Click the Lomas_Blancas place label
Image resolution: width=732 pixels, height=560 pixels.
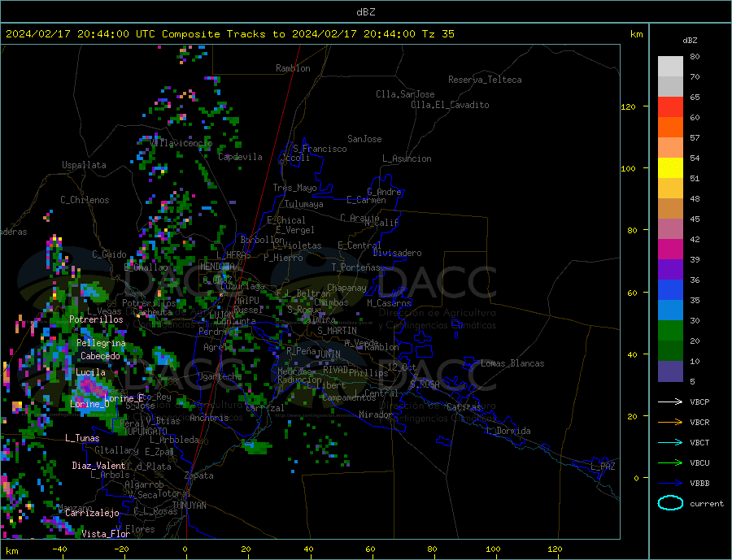click(512, 363)
